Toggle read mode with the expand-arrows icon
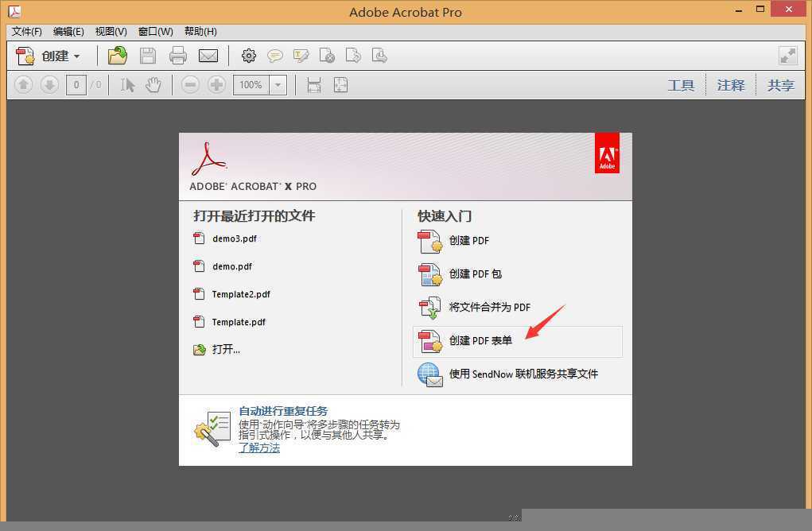This screenshot has width=812, height=531. [787, 56]
